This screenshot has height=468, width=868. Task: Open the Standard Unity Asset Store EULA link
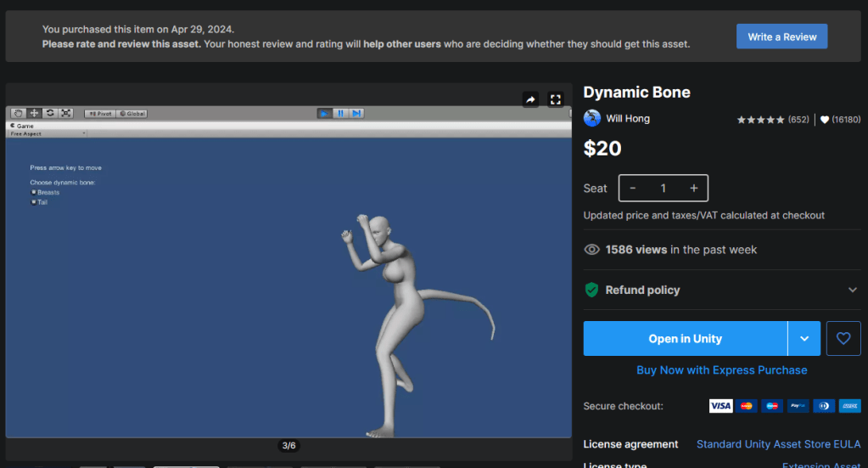coord(778,444)
